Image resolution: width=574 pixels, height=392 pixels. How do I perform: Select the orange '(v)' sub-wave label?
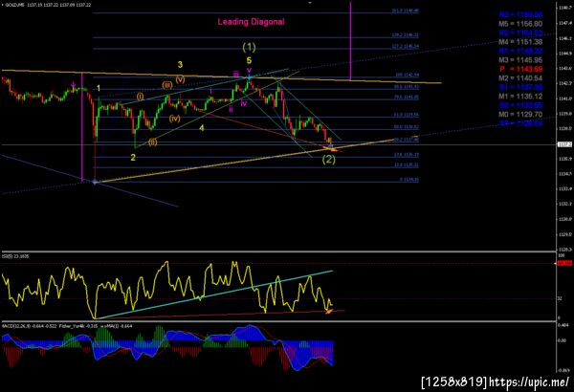pyautogui.click(x=181, y=79)
